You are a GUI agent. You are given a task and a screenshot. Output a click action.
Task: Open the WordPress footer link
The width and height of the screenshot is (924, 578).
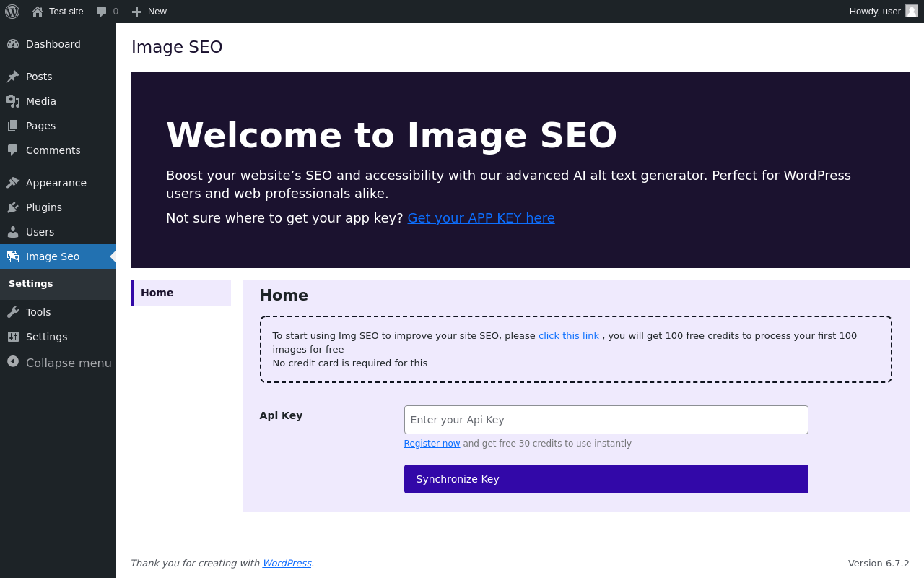pyautogui.click(x=287, y=563)
